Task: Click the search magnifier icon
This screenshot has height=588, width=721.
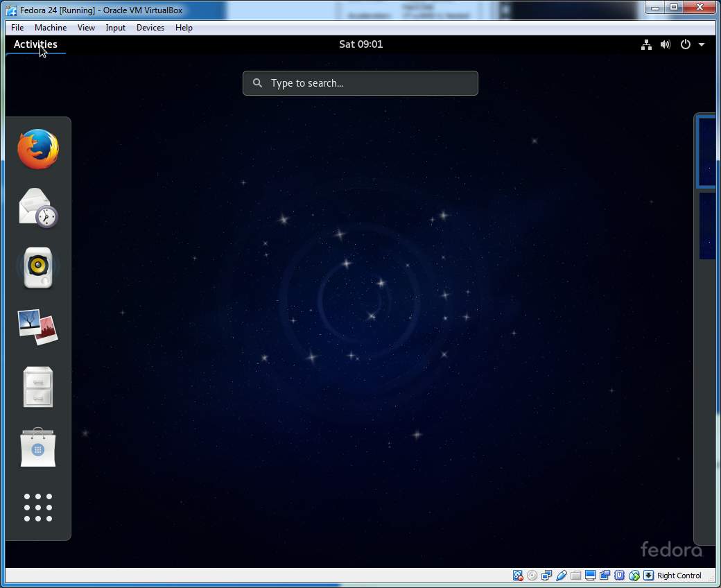Action: coord(257,83)
